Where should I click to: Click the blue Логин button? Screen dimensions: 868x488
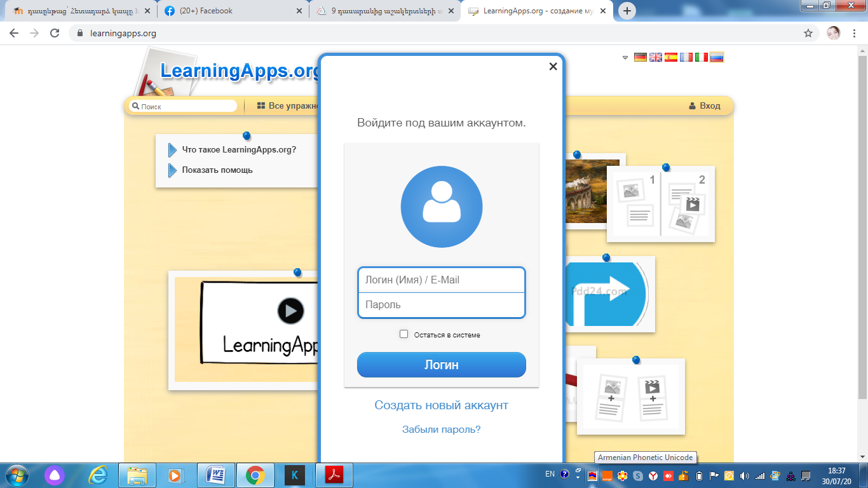pyautogui.click(x=442, y=365)
